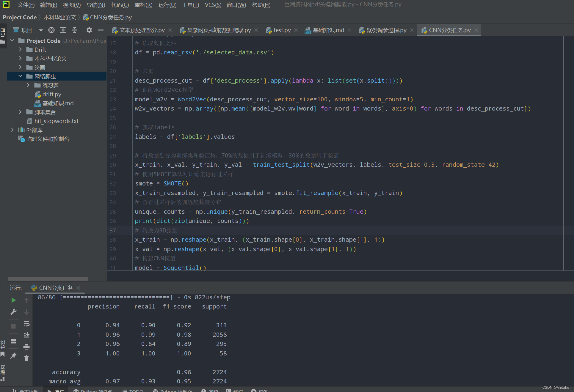The image size is (574, 392).
Task: Expand the Drift folder
Action: [x=20, y=50]
